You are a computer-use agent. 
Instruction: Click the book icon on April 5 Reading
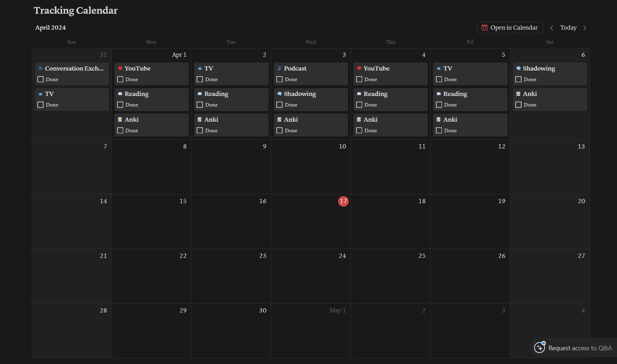tap(439, 94)
